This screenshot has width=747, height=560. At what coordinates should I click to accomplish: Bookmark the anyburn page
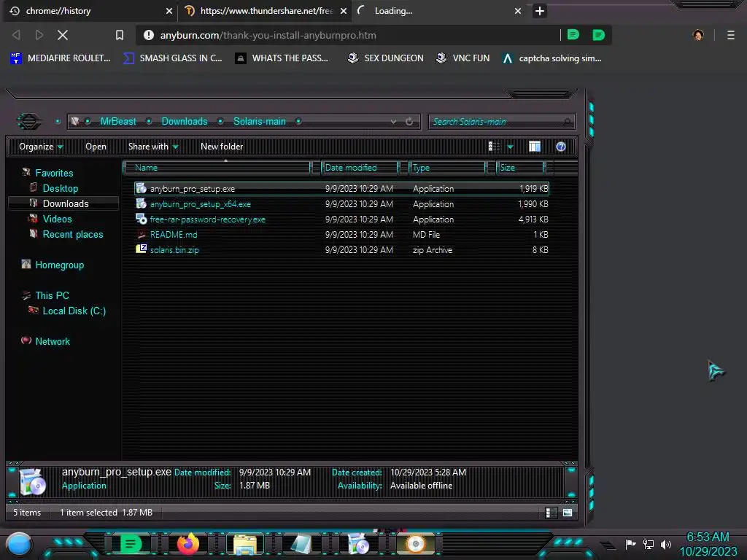[x=120, y=35]
